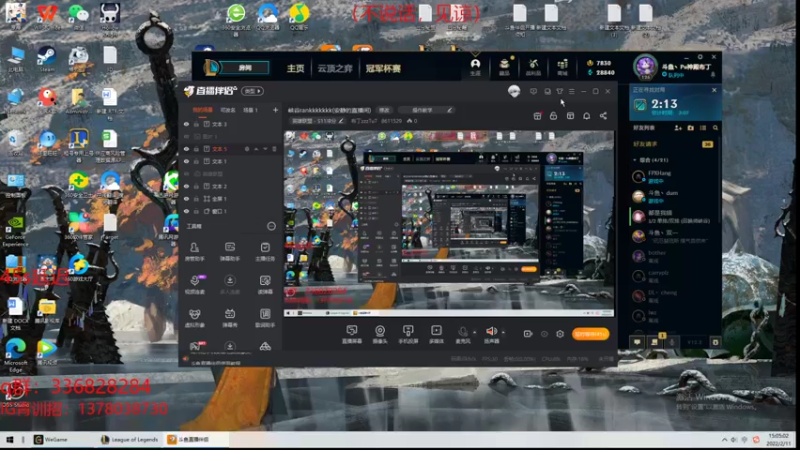This screenshot has width=800, height=450.
Task: Open Windows Start menu
Action: 9,439
